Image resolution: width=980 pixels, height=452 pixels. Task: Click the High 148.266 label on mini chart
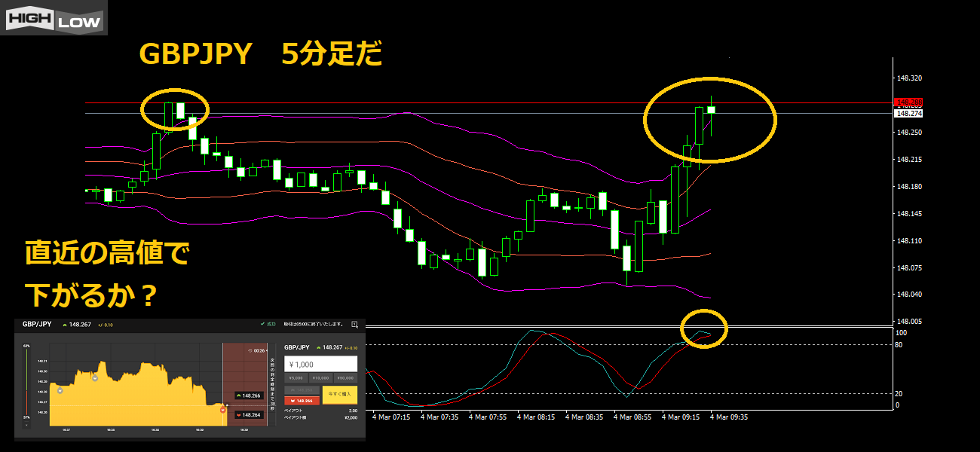(x=249, y=395)
